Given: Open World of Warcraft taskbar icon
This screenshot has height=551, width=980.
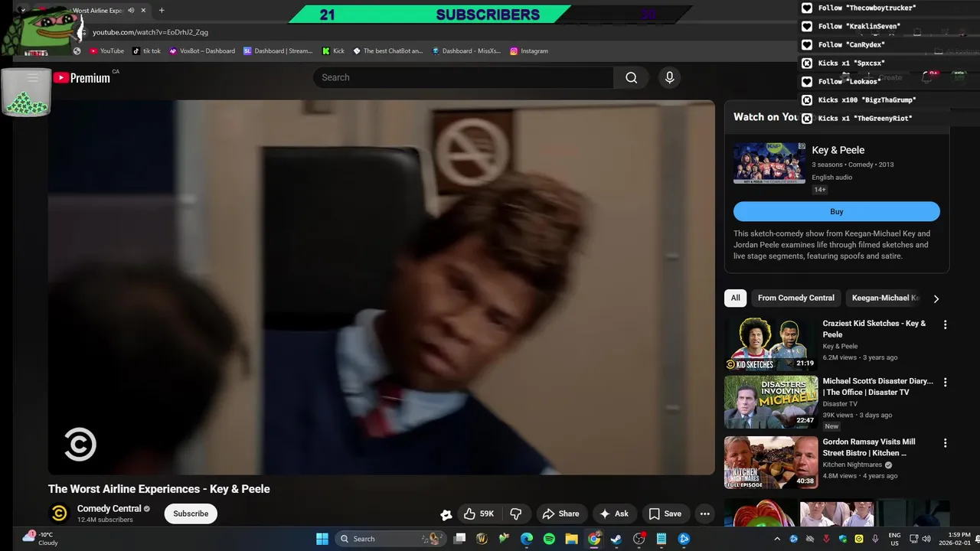Looking at the screenshot, I should (482, 539).
